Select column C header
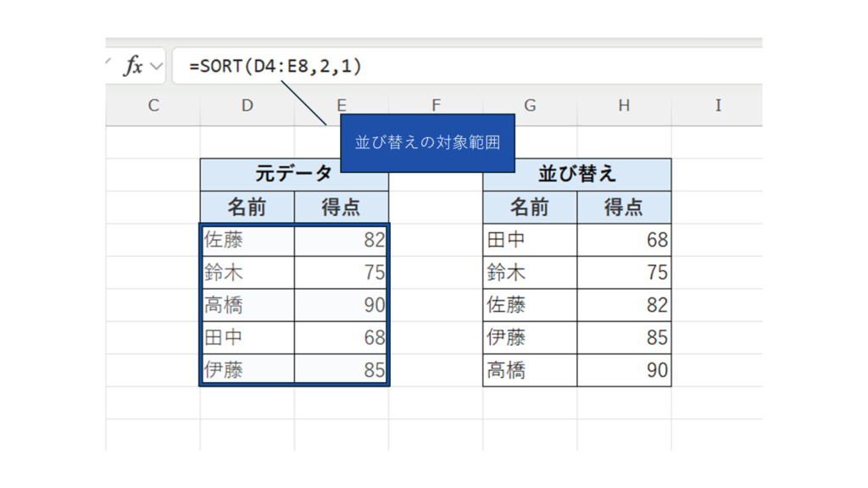868x488 pixels. click(x=153, y=105)
